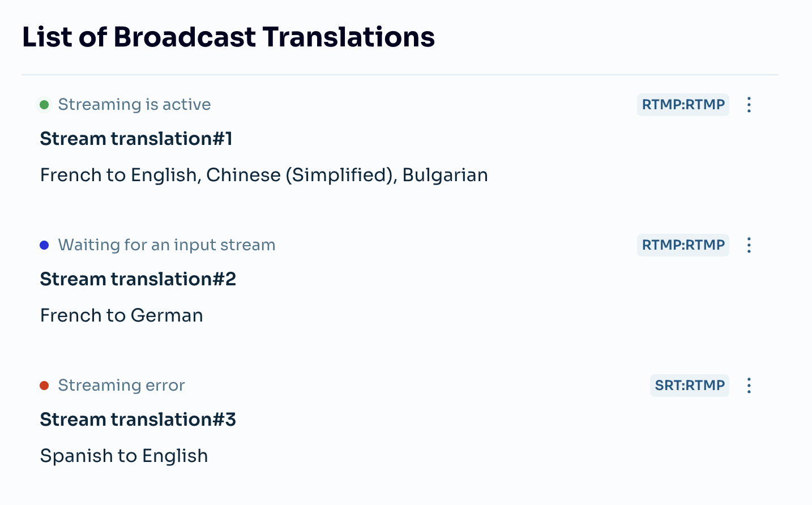Open the Stream translation#1 title
The width and height of the screenshot is (812, 505).
coord(136,139)
